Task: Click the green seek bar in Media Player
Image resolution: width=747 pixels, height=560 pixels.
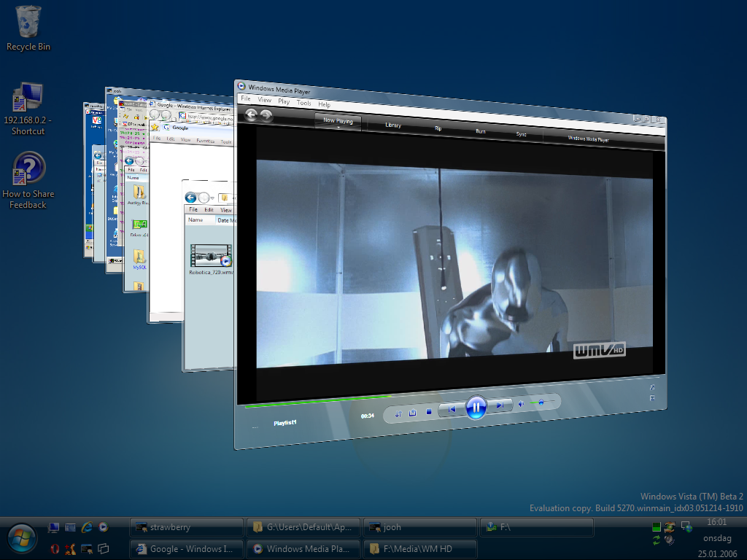Action: [318, 402]
